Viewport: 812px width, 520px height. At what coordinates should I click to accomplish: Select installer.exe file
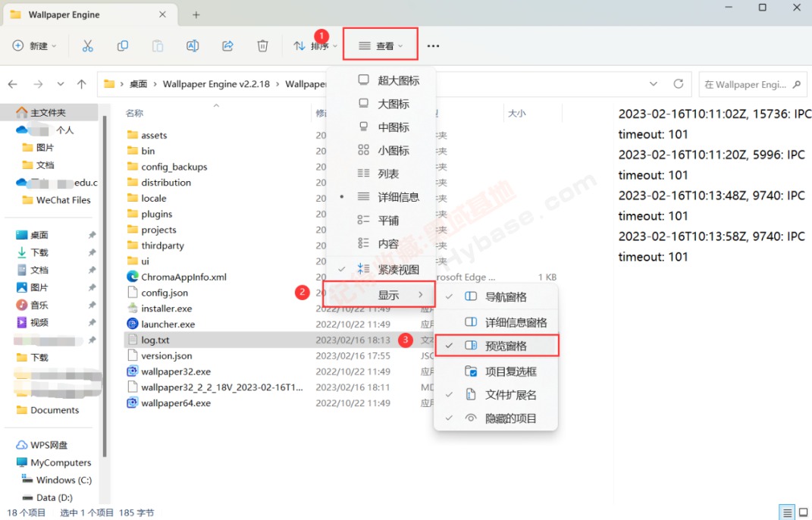pyautogui.click(x=159, y=309)
